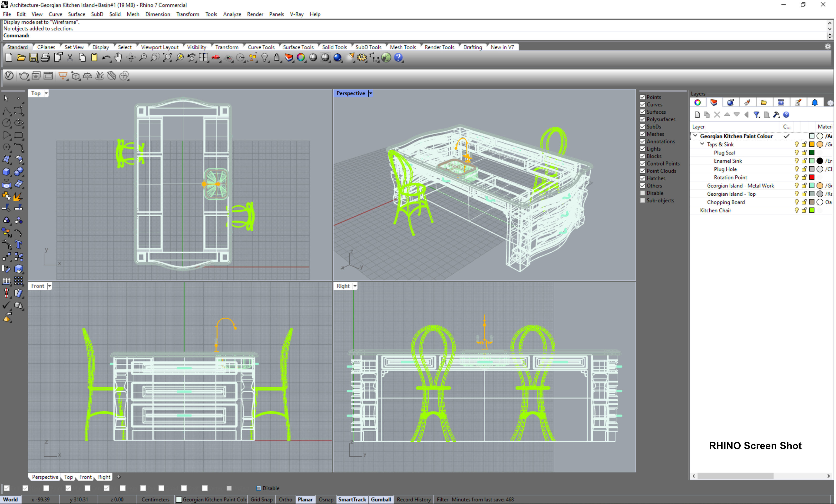Select the Pan hand tool
The width and height of the screenshot is (836, 504).
coord(118,58)
